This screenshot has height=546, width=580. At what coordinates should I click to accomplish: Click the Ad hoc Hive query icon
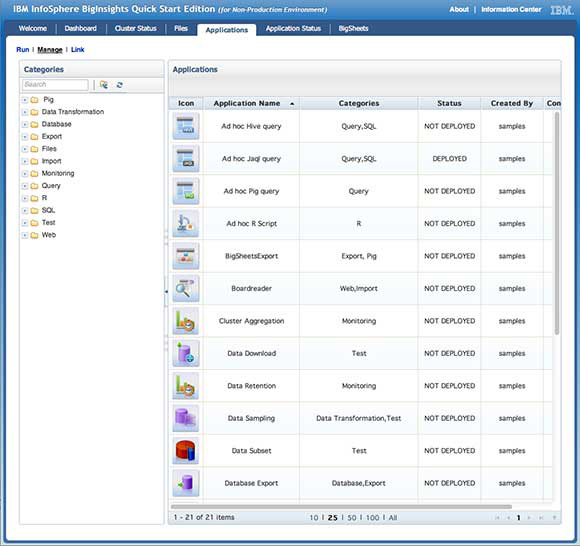[x=186, y=126]
